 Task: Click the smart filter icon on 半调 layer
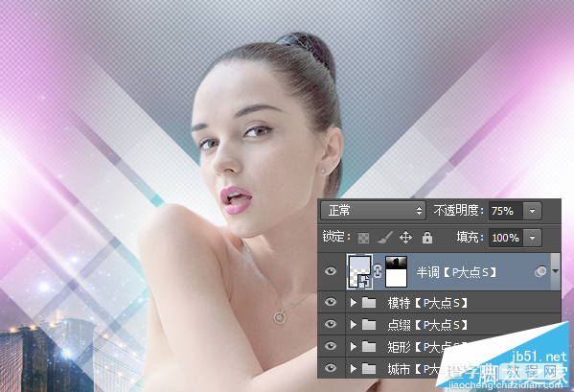540,271
